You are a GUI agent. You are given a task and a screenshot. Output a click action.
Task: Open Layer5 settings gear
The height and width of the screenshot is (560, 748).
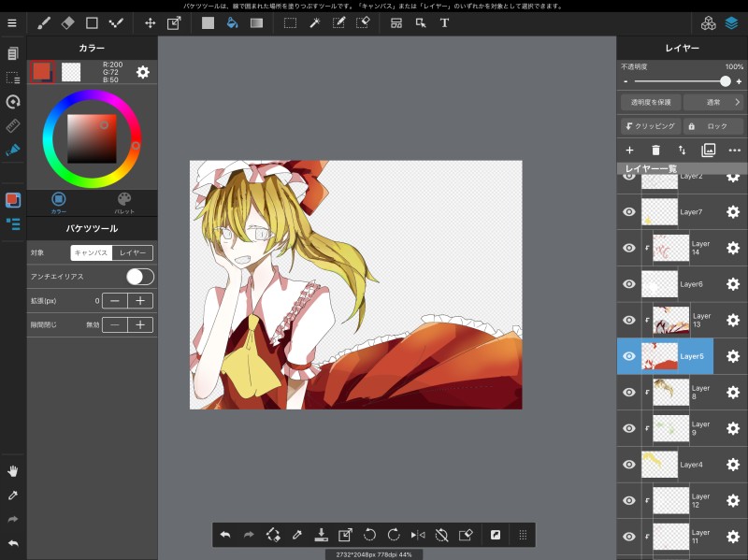[733, 356]
